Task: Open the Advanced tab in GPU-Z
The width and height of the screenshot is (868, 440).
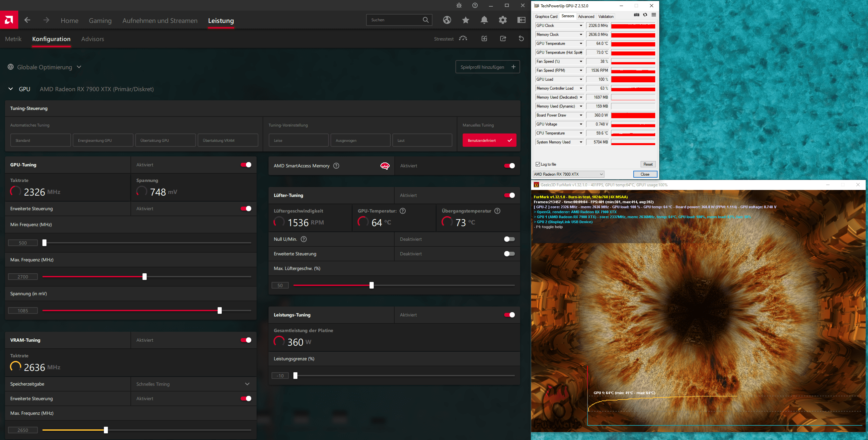Action: (x=586, y=17)
